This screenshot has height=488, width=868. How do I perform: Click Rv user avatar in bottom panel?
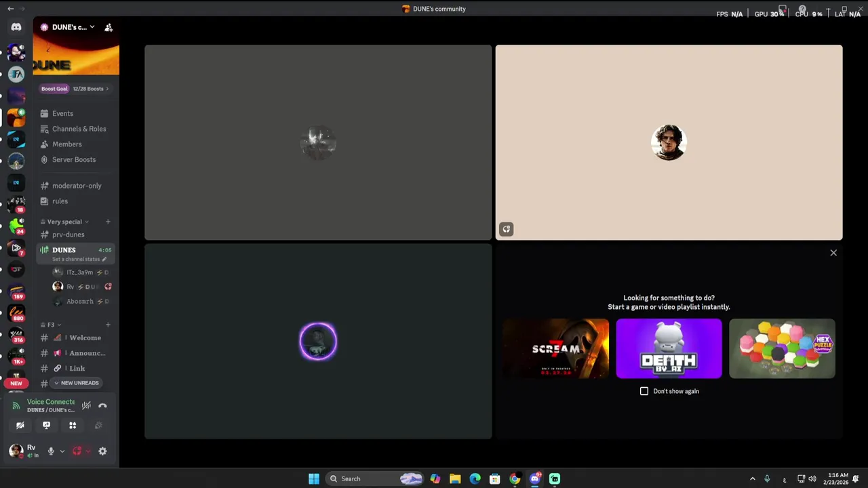pos(16,451)
